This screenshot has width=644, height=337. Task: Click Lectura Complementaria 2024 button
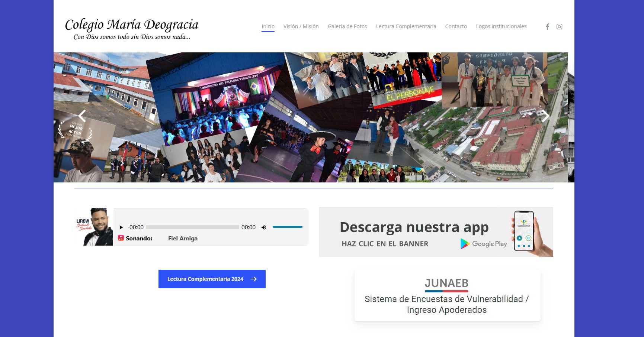212,279
